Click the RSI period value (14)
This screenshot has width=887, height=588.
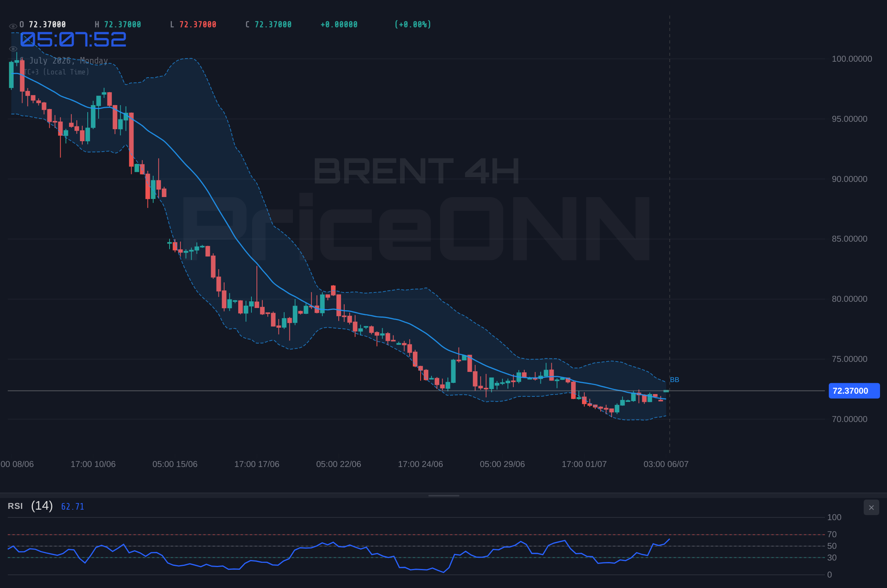(x=42, y=506)
